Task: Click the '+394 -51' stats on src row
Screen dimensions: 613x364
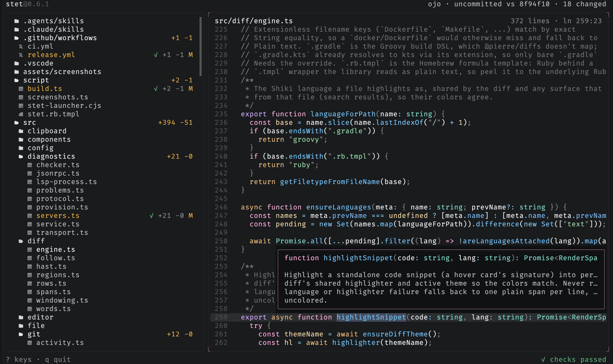Action: (x=175, y=123)
